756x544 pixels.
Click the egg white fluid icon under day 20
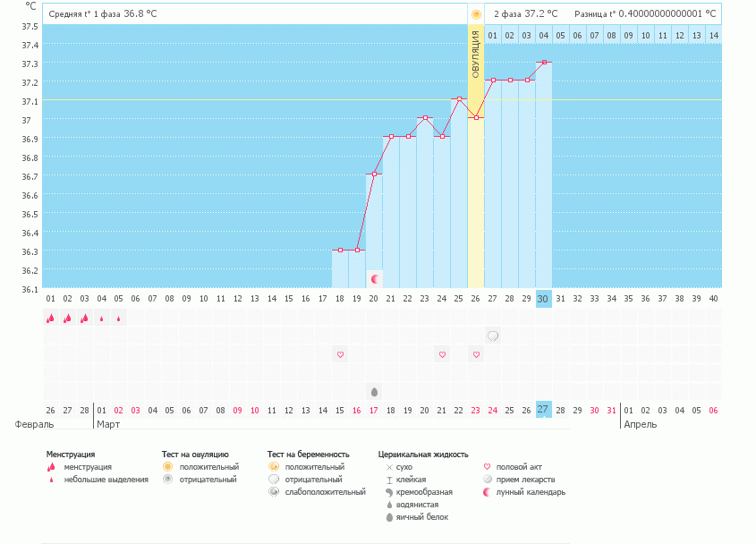tap(374, 392)
